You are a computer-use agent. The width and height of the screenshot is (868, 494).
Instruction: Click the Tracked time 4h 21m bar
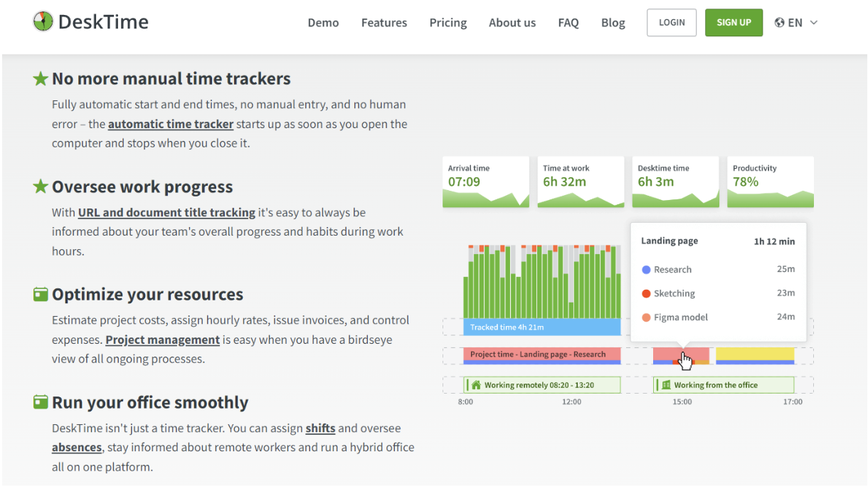(x=542, y=327)
